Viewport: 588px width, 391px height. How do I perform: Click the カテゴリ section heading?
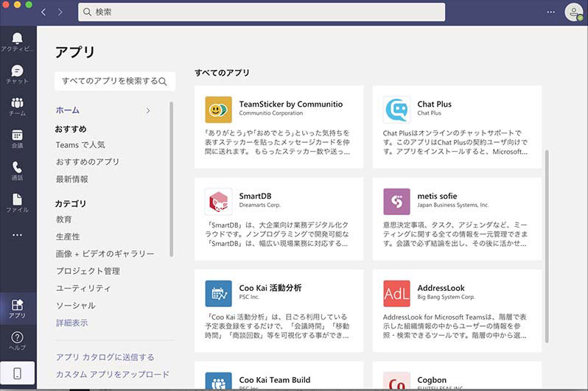point(71,203)
